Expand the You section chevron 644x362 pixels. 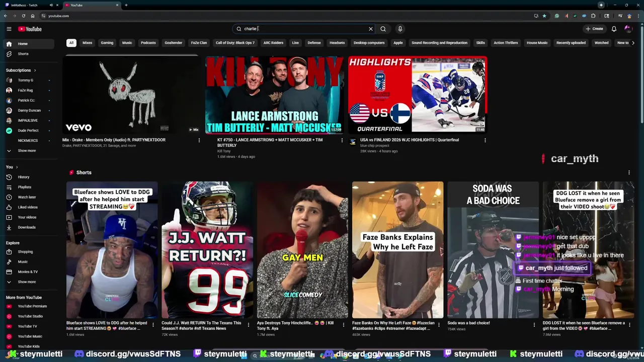(17, 167)
